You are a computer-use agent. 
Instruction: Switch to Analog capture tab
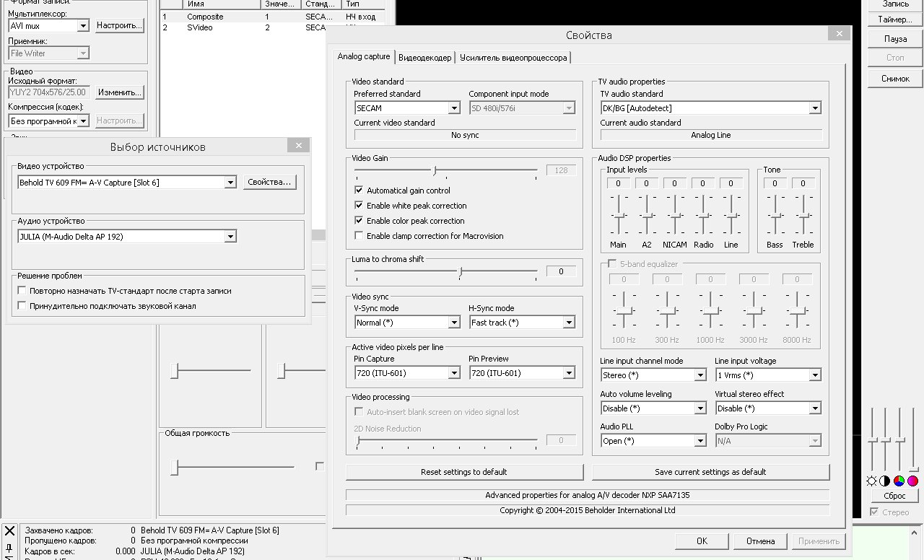[x=364, y=56]
